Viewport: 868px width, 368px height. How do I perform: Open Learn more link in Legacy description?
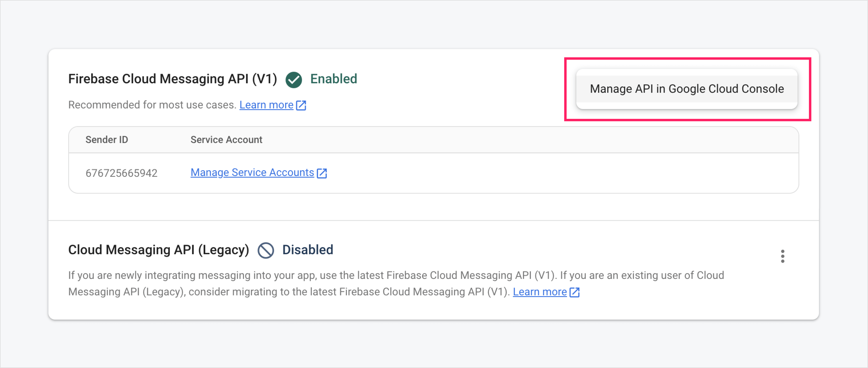point(539,292)
